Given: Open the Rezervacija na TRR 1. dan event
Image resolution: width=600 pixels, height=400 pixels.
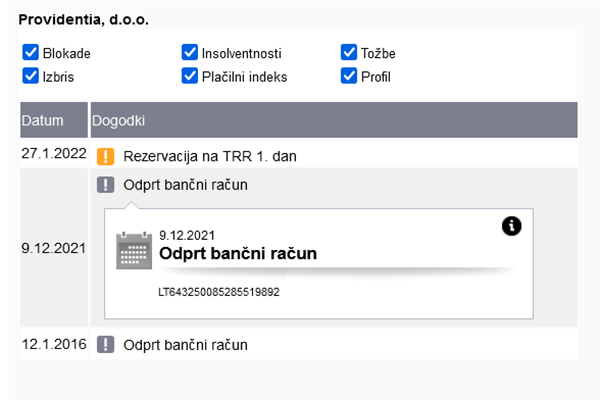Looking at the screenshot, I should click(210, 156).
